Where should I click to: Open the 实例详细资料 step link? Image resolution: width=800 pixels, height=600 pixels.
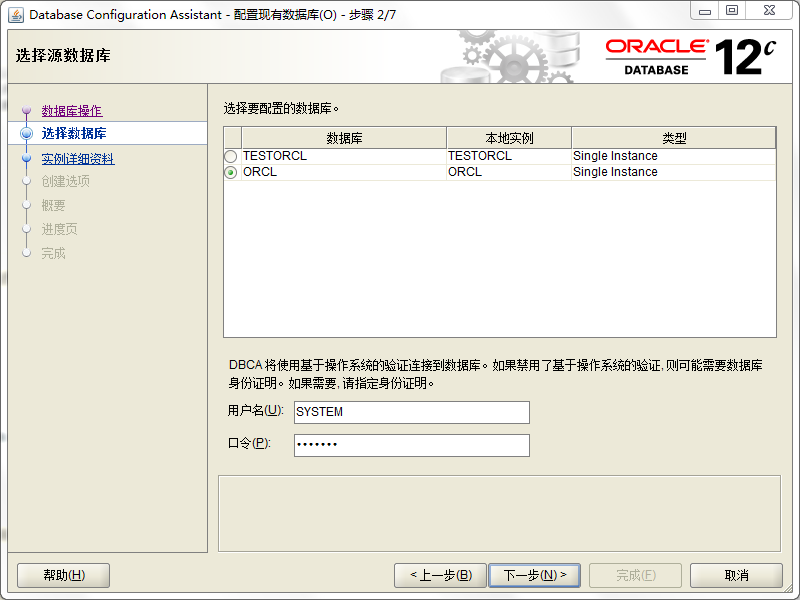(x=78, y=159)
